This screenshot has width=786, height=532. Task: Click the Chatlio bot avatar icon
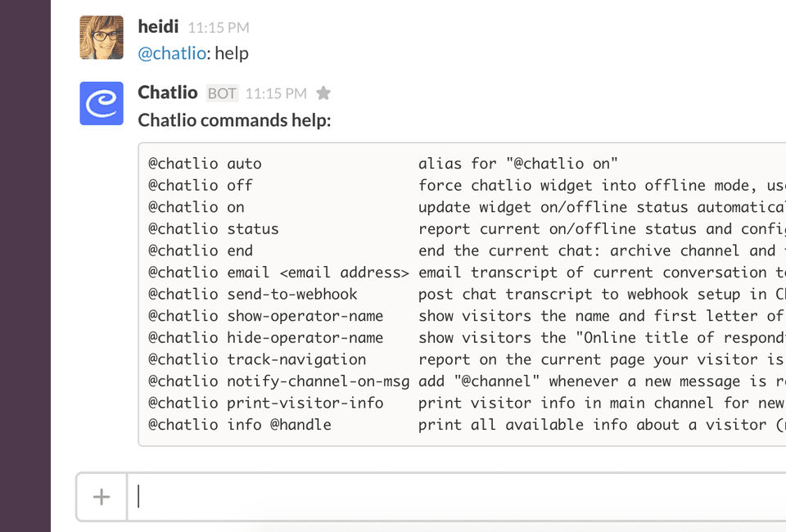click(x=102, y=103)
